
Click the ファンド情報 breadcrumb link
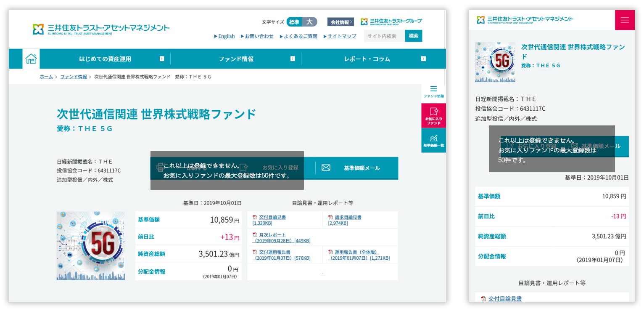coord(74,77)
